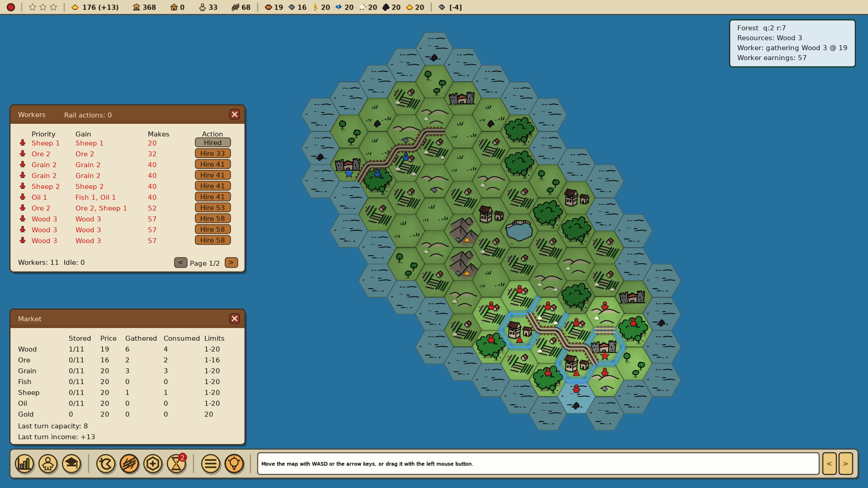The width and height of the screenshot is (868, 488).
Task: Click the Priority column header in Workers
Action: coord(43,134)
